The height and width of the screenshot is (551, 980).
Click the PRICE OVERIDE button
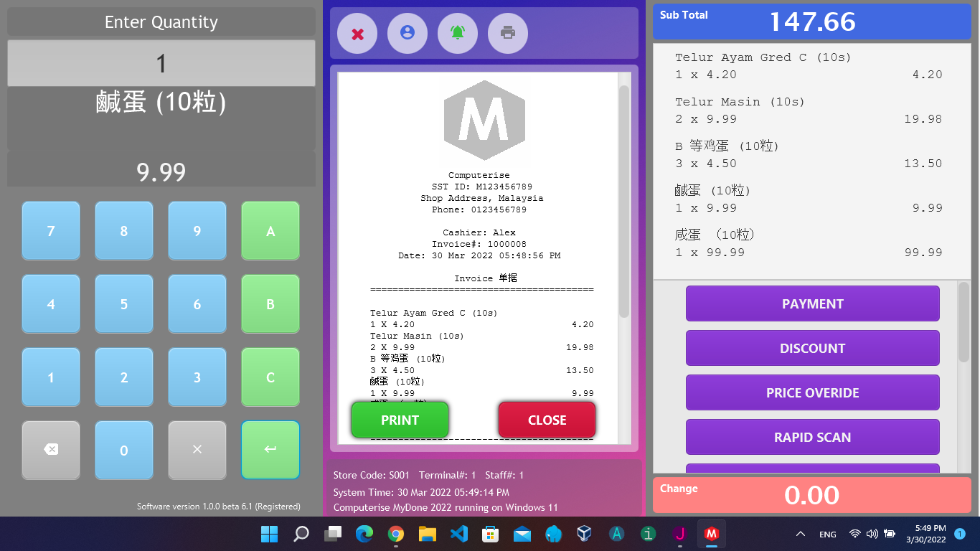(813, 392)
